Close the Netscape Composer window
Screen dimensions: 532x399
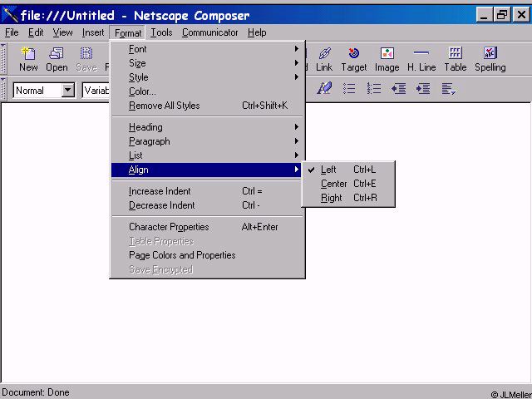click(x=521, y=15)
